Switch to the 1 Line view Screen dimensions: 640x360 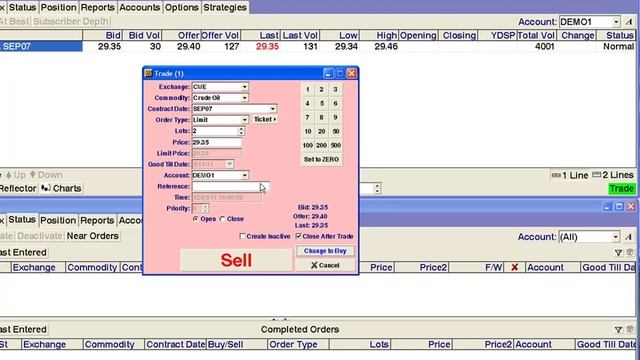coord(570,175)
